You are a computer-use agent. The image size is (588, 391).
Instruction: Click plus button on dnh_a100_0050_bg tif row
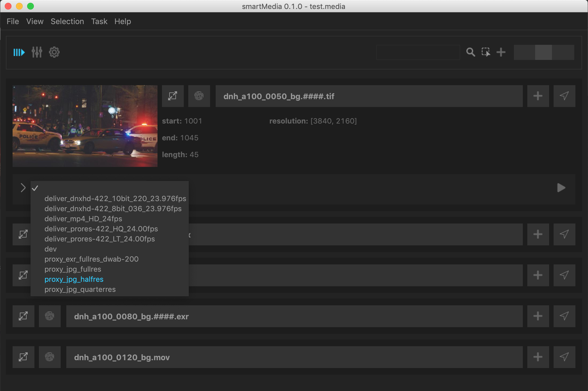538,96
